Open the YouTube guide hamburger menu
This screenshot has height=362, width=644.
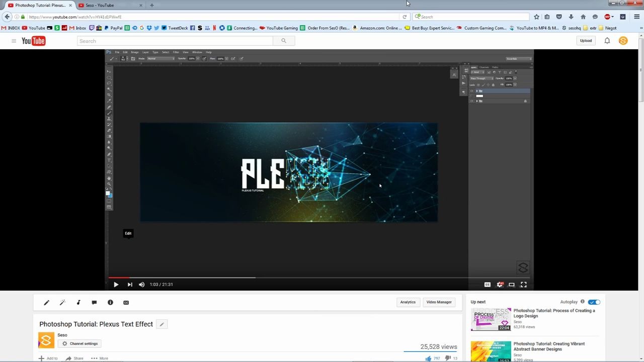[14, 41]
